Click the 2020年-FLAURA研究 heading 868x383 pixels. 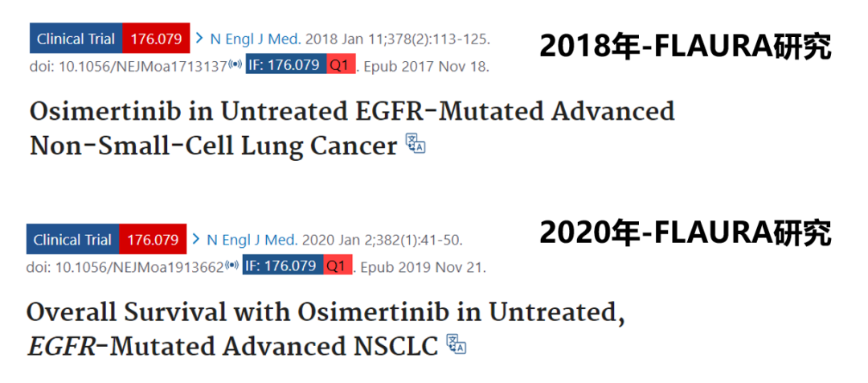[x=686, y=233]
